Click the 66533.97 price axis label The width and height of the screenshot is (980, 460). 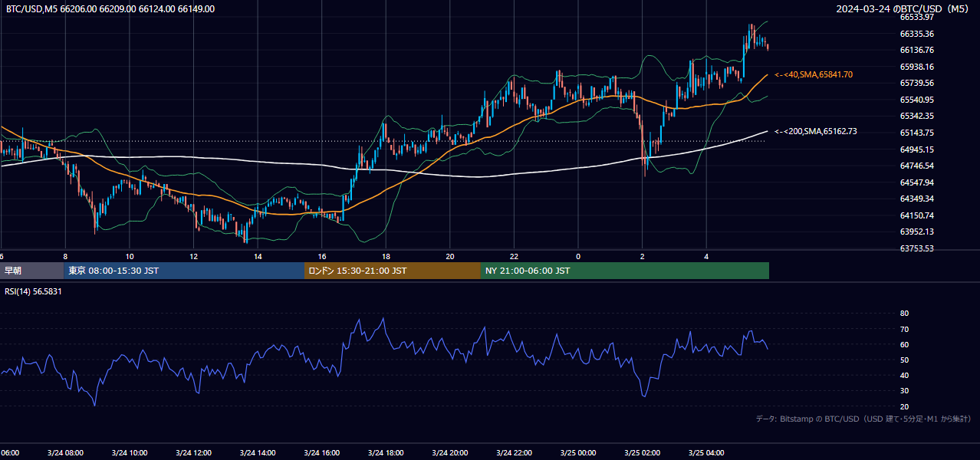point(916,17)
